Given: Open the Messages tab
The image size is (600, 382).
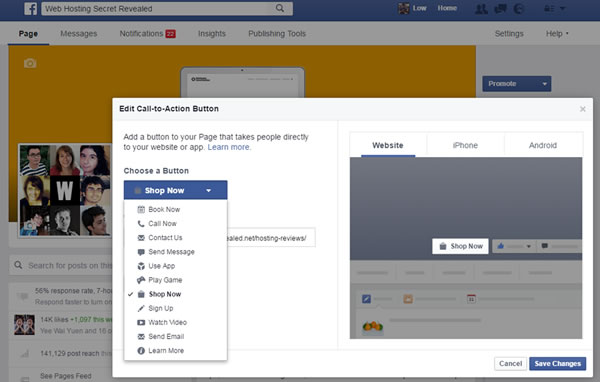Looking at the screenshot, I should 79,34.
